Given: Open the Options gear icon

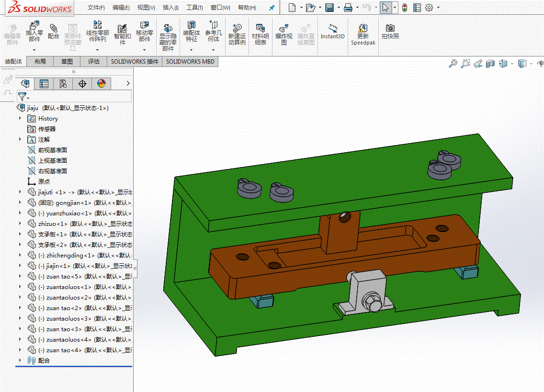Looking at the screenshot, I should [x=429, y=7].
